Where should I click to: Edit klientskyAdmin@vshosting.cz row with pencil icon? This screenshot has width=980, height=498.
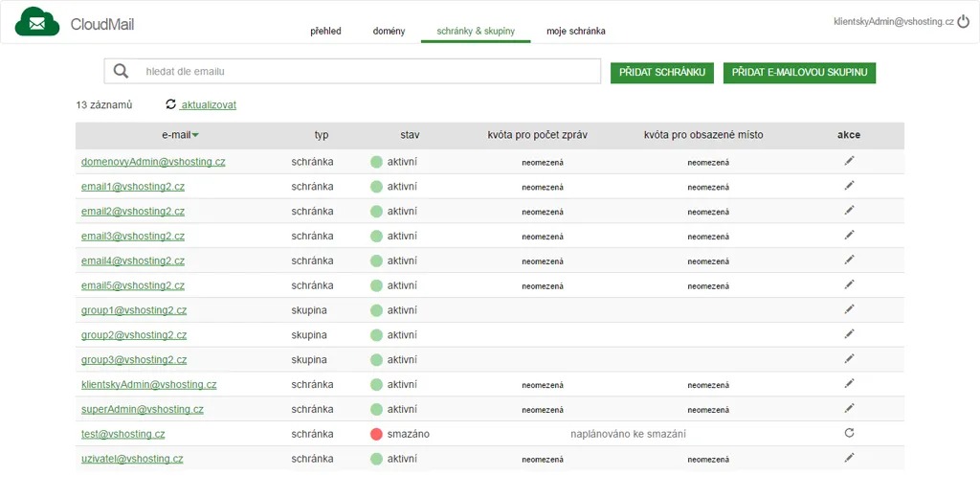pos(849,383)
